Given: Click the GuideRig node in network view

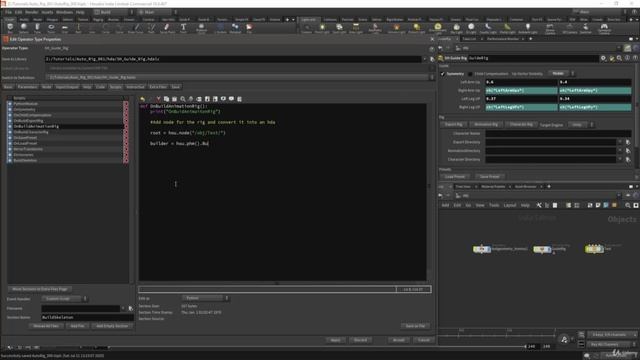Looking at the screenshot, I should (x=542, y=249).
